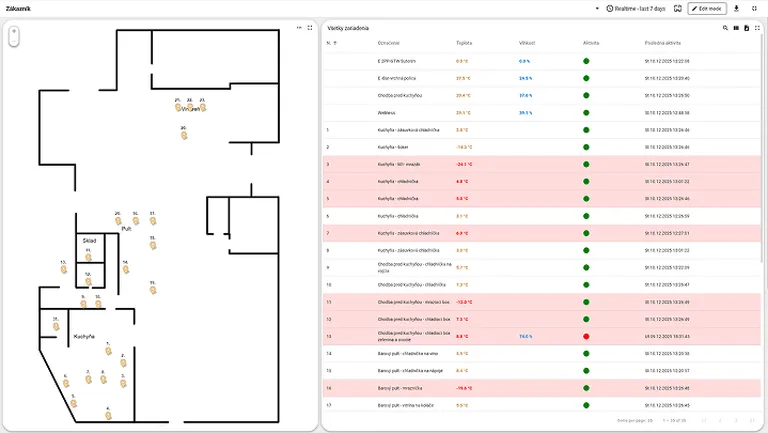This screenshot has height=433, width=768.
Task: Select row 16 Barový pult mraznička
Action: pyautogui.click(x=542, y=388)
